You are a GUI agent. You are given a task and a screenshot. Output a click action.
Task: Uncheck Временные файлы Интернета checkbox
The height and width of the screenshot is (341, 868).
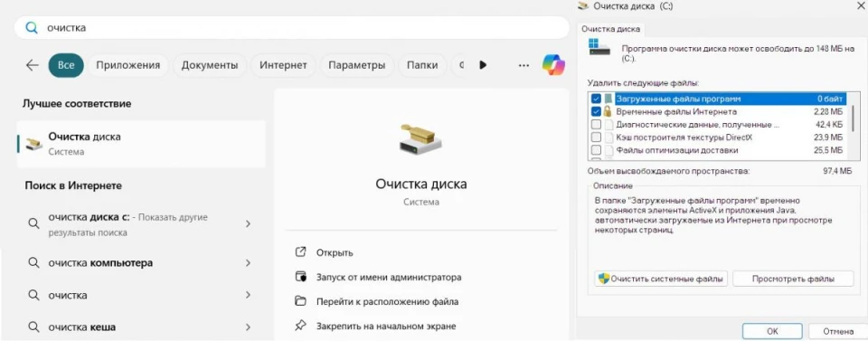point(596,112)
